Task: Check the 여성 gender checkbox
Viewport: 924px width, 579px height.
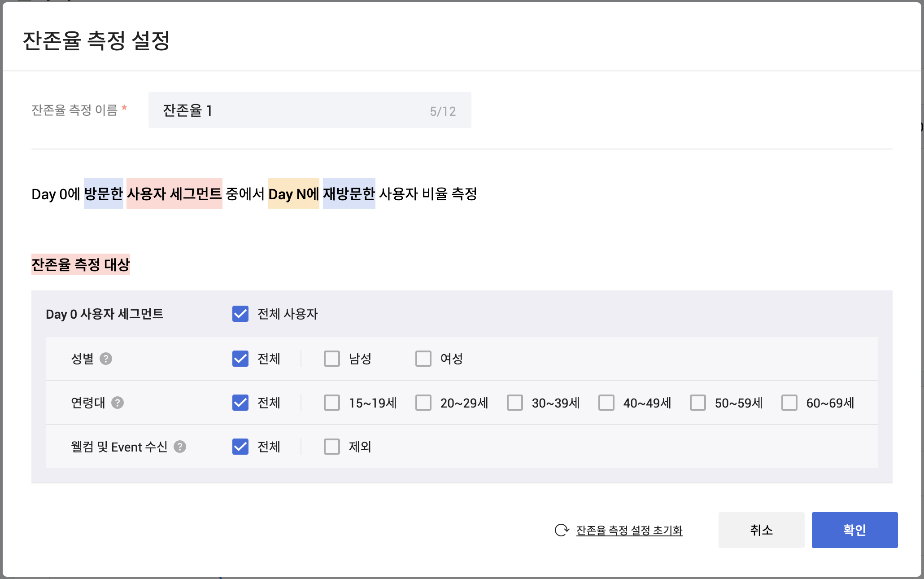Action: (423, 359)
